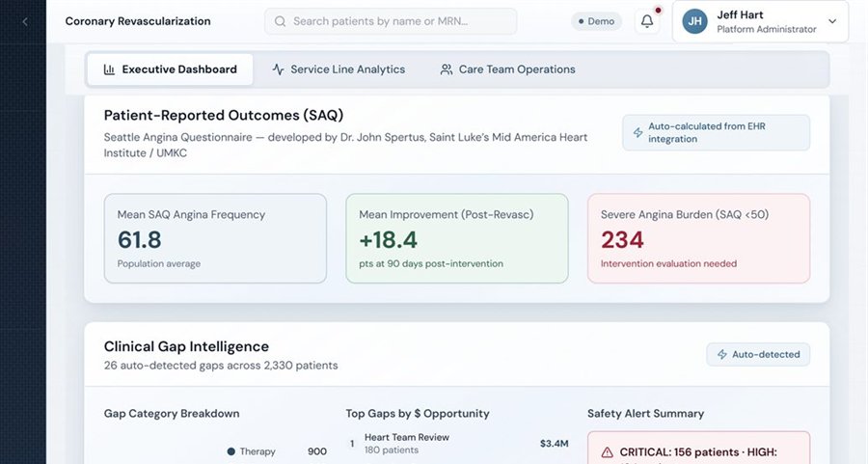Screen dimensions: 868x464
Task: Click the CRITICAL: 156 patients alert
Action: point(698,448)
